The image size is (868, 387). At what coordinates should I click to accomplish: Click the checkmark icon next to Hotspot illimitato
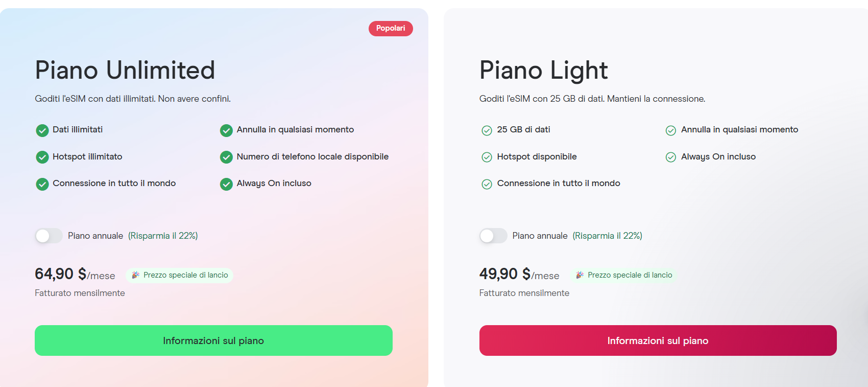click(42, 157)
